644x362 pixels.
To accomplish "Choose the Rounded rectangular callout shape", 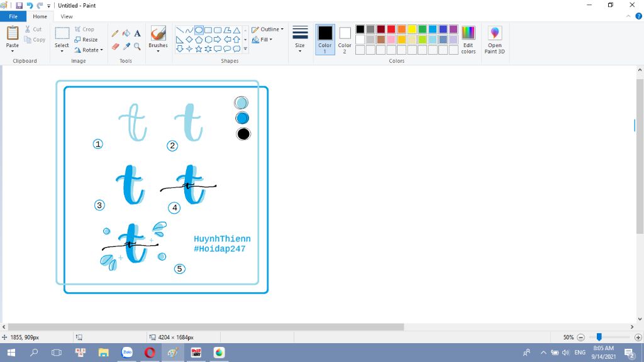I will [x=218, y=49].
